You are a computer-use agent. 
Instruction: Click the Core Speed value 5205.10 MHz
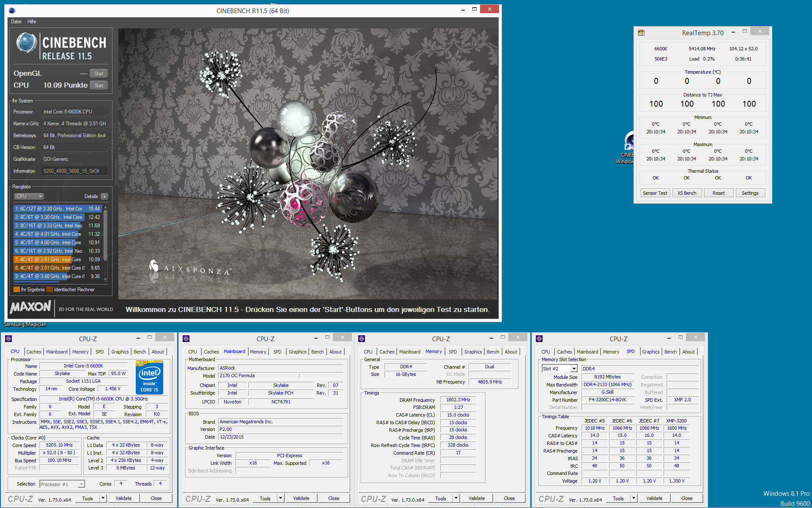[59, 445]
